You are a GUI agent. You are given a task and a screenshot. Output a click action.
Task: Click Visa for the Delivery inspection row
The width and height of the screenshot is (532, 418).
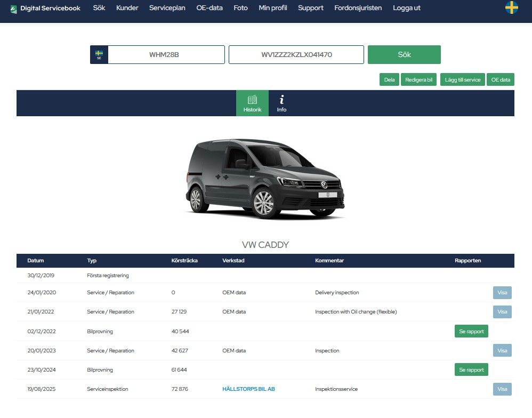(502, 293)
